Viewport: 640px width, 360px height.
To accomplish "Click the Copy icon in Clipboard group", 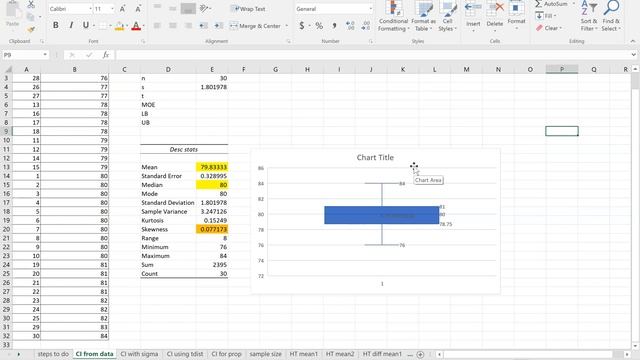I will click(30, 17).
